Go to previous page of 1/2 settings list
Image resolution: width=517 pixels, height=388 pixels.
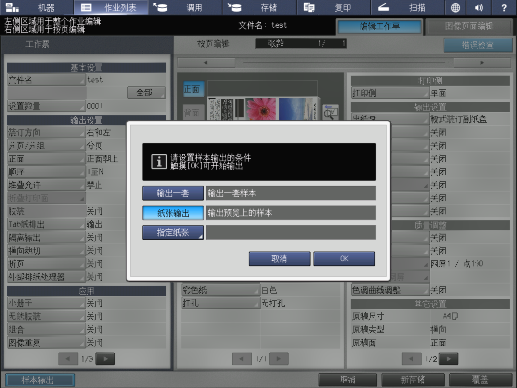point(412,359)
